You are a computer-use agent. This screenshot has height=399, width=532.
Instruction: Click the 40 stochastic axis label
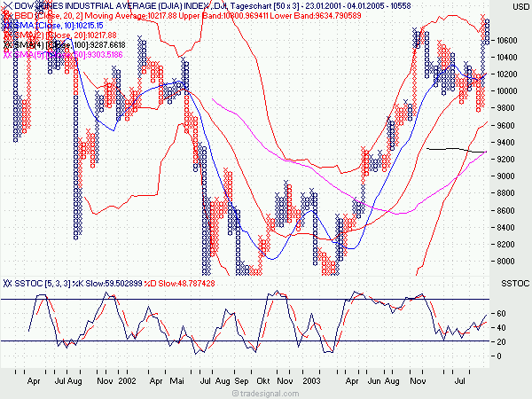501,328
